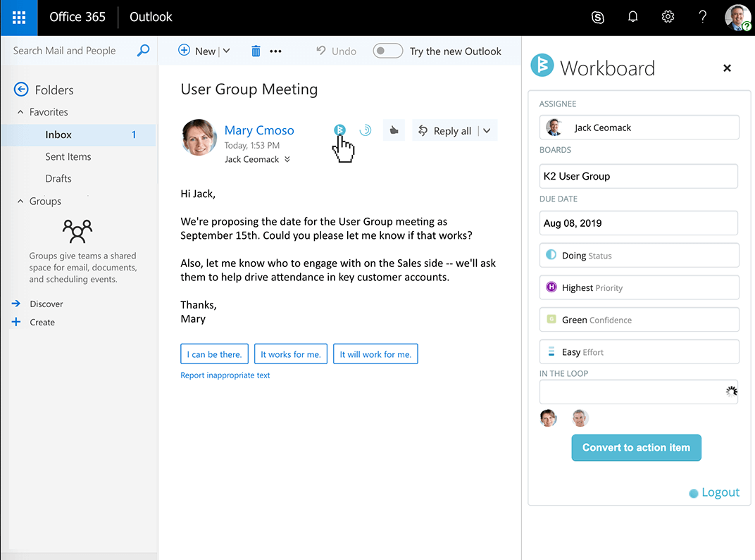Image resolution: width=755 pixels, height=560 pixels.
Task: Open the Reply all dropdown arrow
Action: [487, 130]
